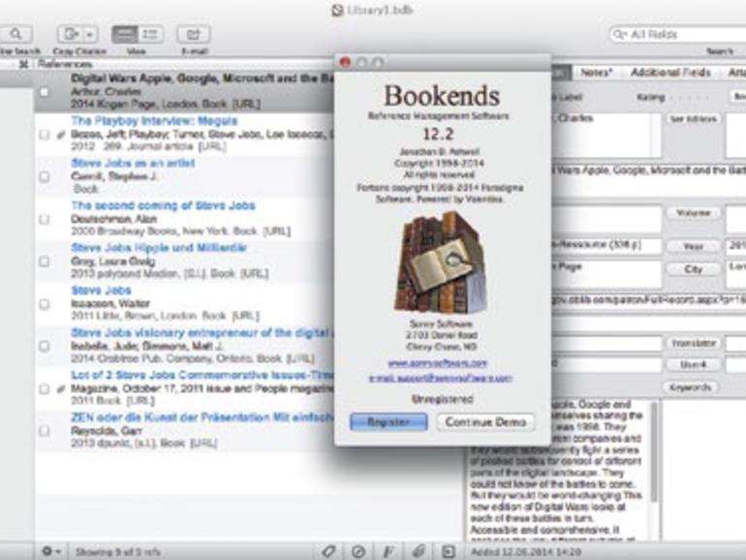Select "The Playboy Interview: Moguls" title

154,121
